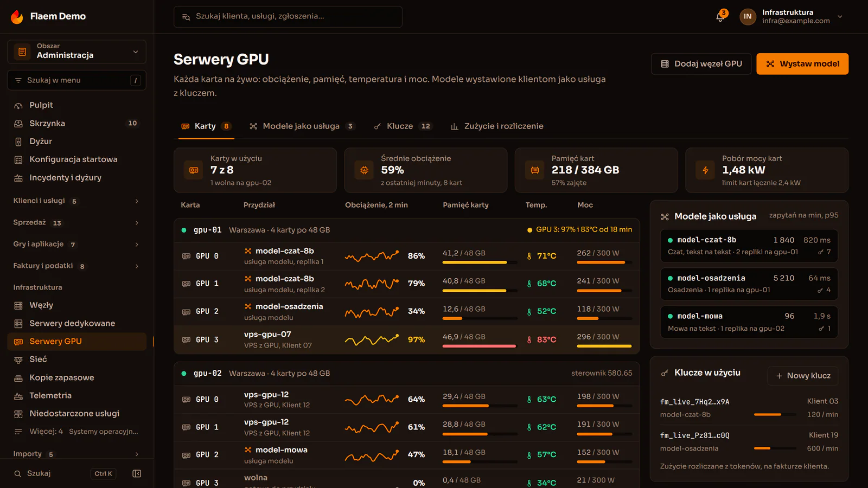The height and width of the screenshot is (488, 868).
Task: Click the Skrzynka inbox icon
Action: click(18, 124)
